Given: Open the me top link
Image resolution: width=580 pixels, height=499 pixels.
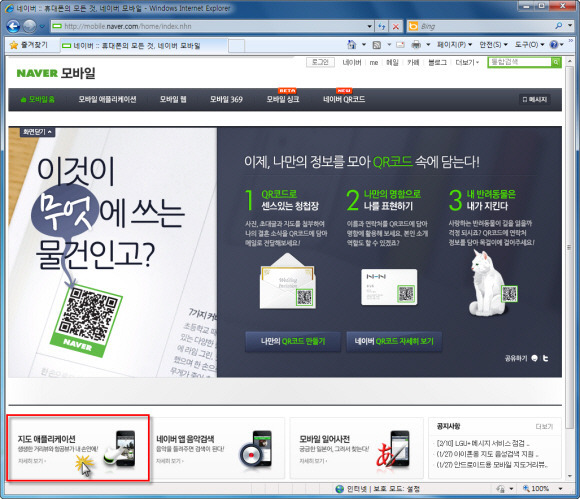Looking at the screenshot, I should (374, 63).
